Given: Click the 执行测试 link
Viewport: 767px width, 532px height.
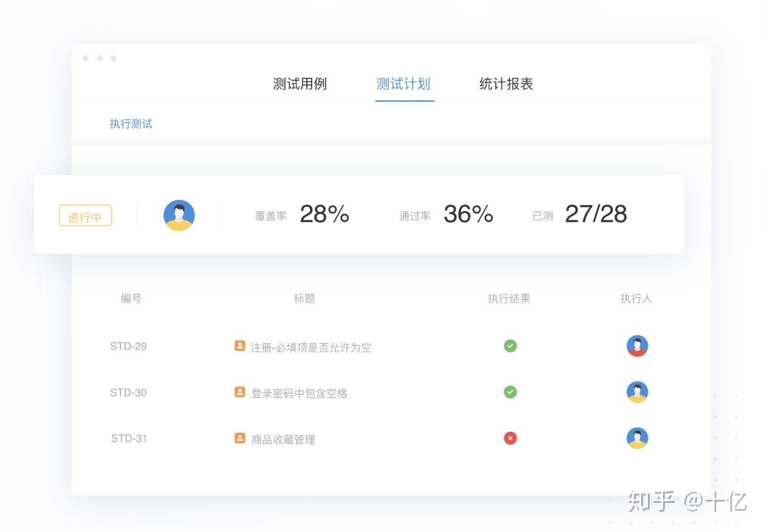Looking at the screenshot, I should (131, 123).
